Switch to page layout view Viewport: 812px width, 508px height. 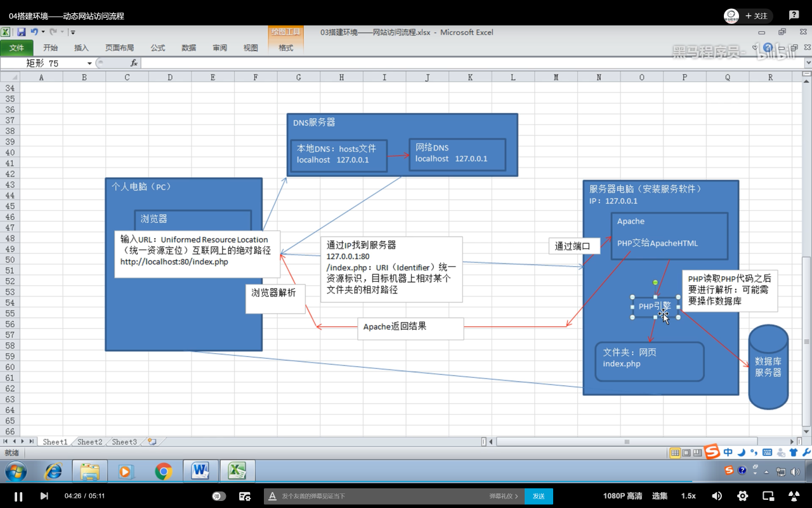(686, 453)
